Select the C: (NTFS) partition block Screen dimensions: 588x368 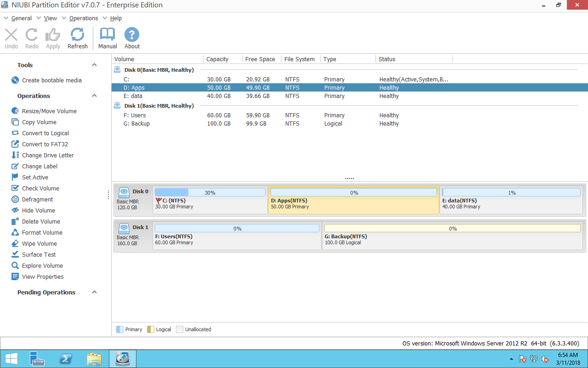point(210,200)
